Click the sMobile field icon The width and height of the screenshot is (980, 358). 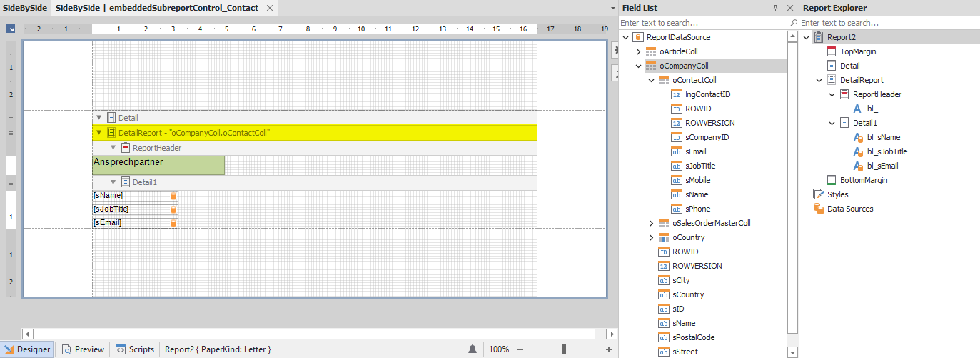[x=677, y=180]
